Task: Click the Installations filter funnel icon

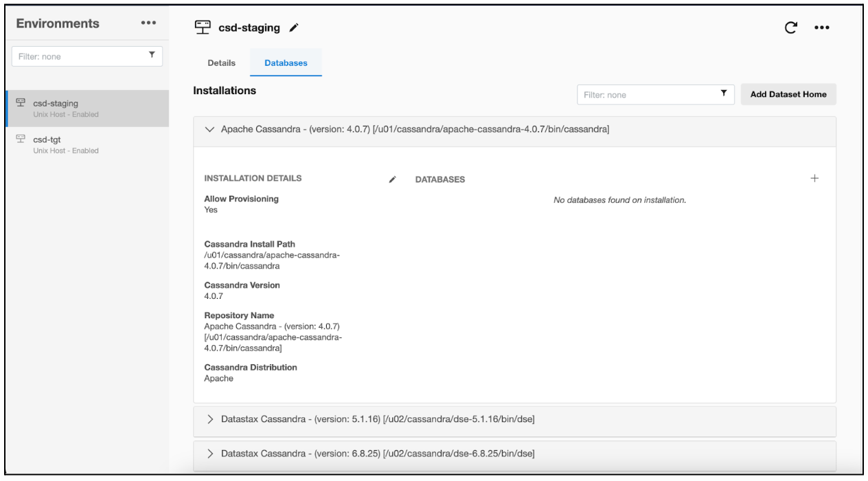Action: (x=723, y=95)
